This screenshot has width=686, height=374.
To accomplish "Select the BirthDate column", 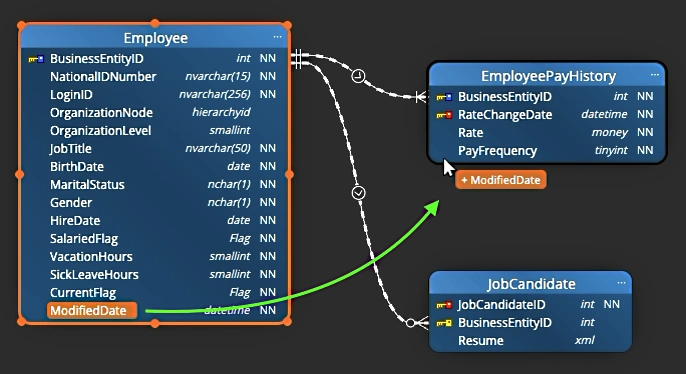I will click(x=77, y=166).
